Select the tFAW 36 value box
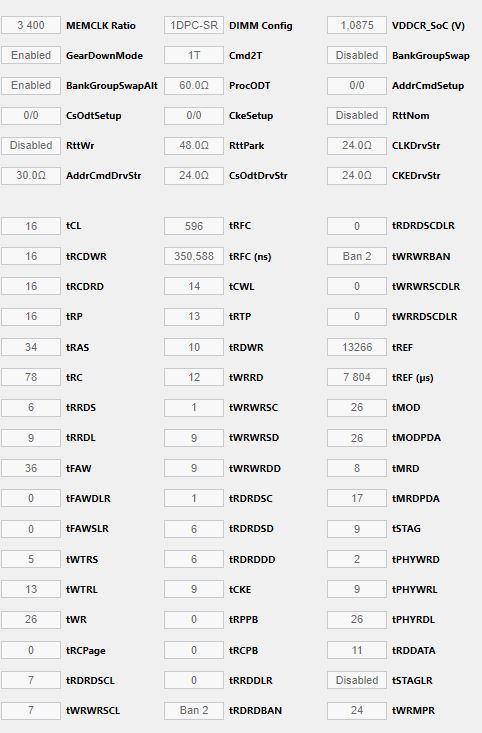The width and height of the screenshot is (482, 733). coord(31,468)
